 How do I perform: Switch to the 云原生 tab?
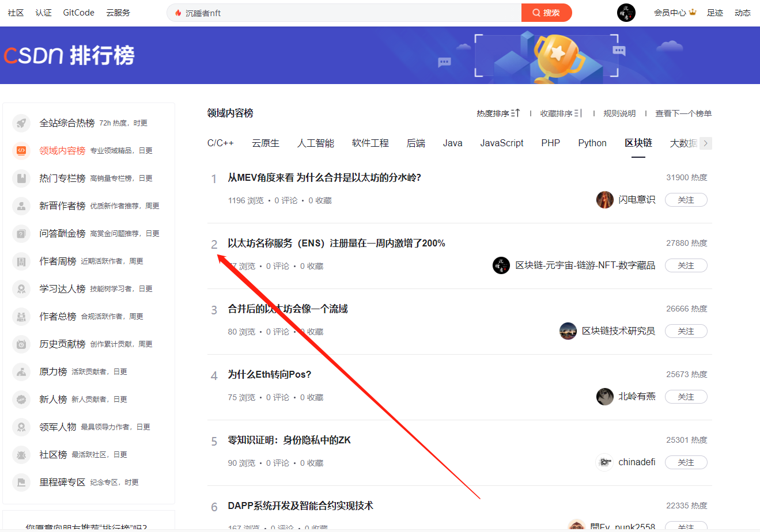[x=266, y=143]
